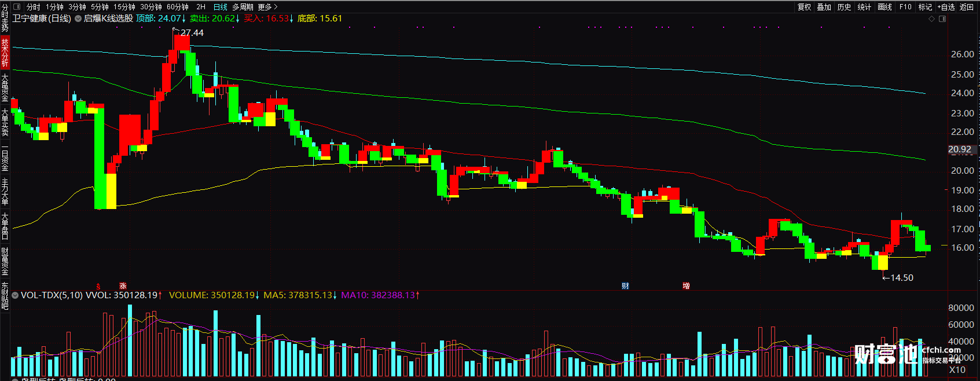
Task: Click the 返回 back button
Action: coord(967,7)
